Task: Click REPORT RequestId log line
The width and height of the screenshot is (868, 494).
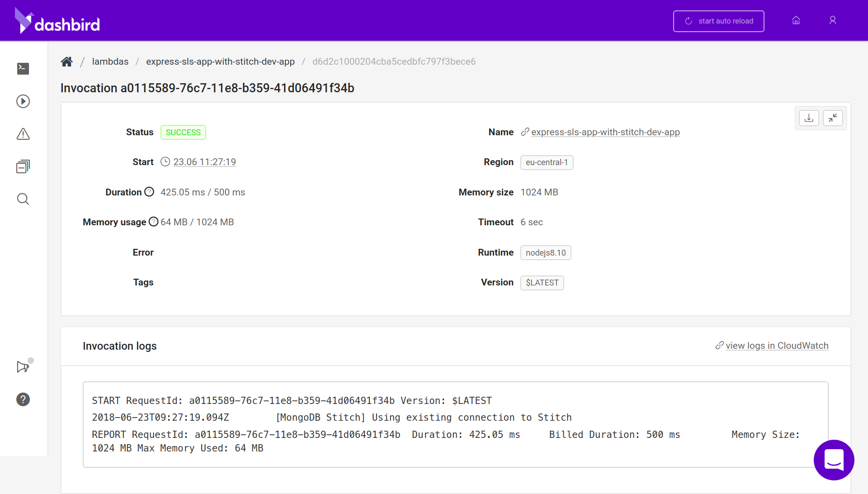Action: pos(446,442)
